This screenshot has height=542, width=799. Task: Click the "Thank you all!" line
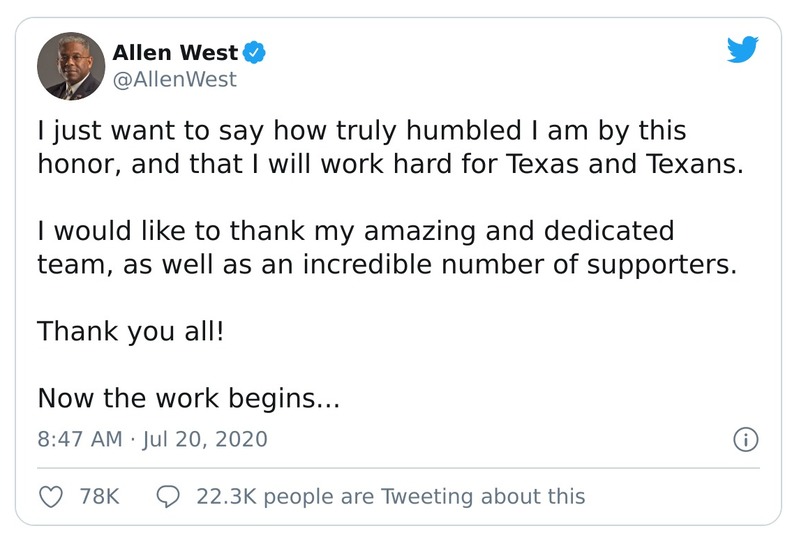point(130,332)
